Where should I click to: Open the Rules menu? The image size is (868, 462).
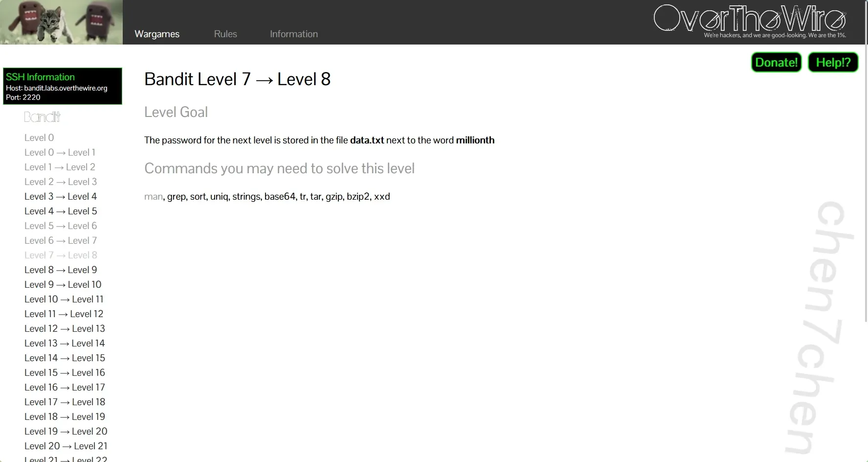click(x=225, y=34)
